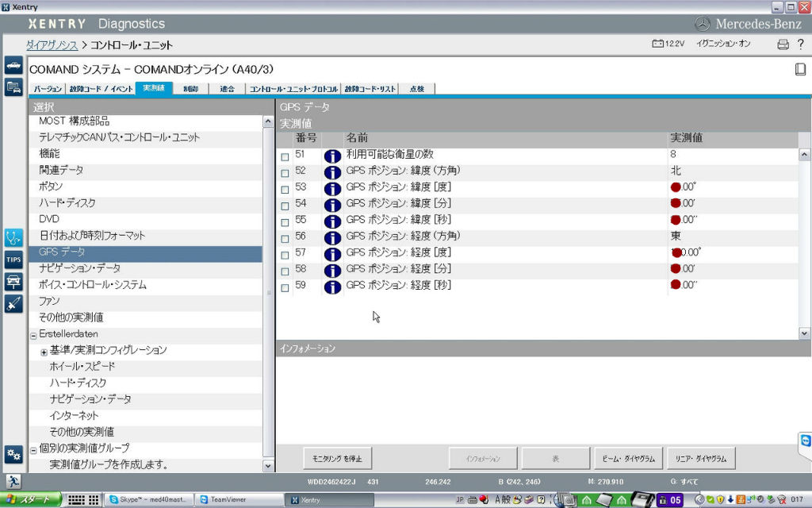Open the TIPS panel from the sidebar
812x508 pixels.
pos(12,259)
